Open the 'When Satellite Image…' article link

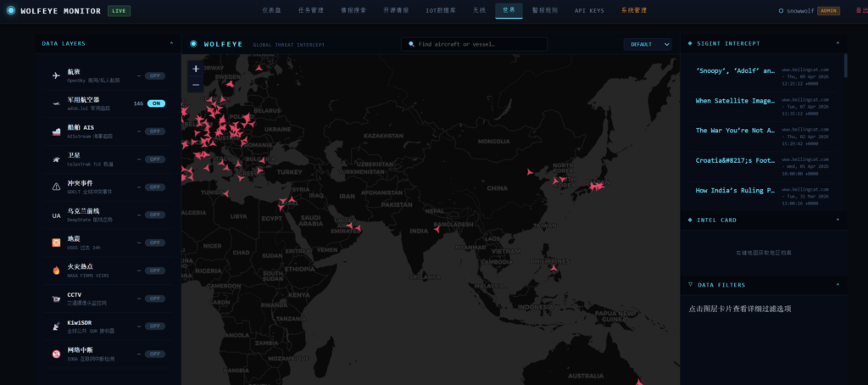[x=735, y=100]
